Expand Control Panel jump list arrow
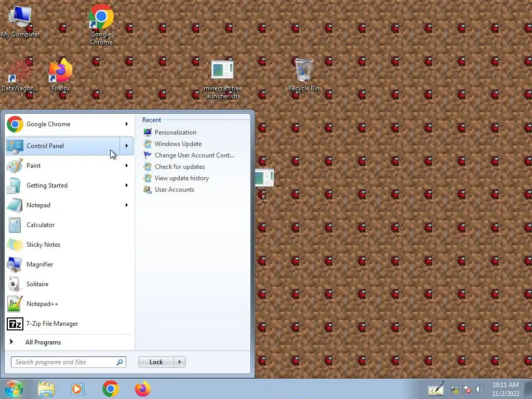The width and height of the screenshot is (532, 399). [x=127, y=146]
